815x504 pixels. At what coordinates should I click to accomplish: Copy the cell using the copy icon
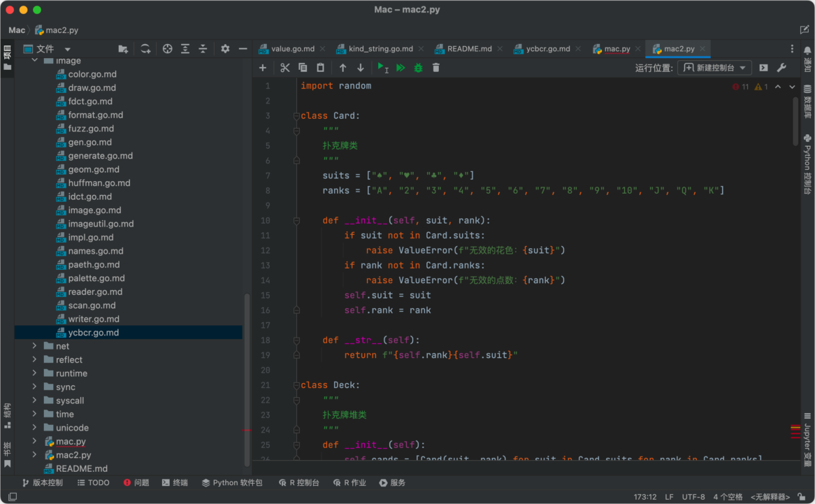coord(303,68)
